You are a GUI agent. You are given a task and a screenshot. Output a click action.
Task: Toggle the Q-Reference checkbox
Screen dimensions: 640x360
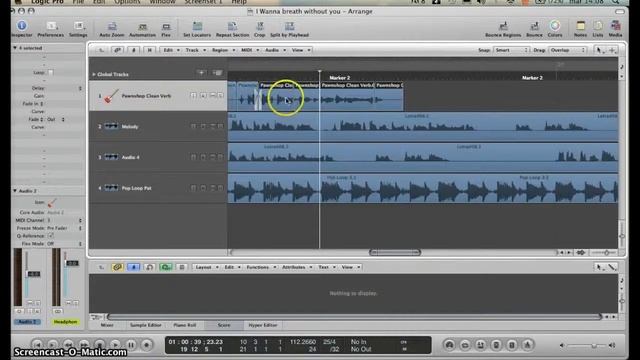pos(51,236)
